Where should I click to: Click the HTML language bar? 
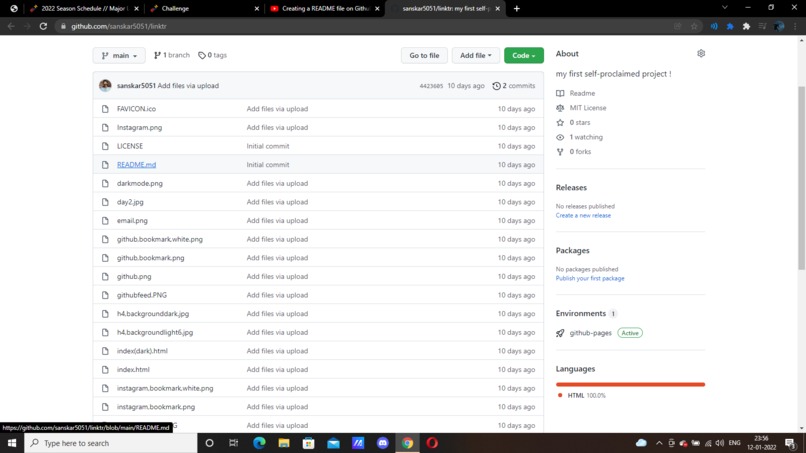tap(630, 384)
